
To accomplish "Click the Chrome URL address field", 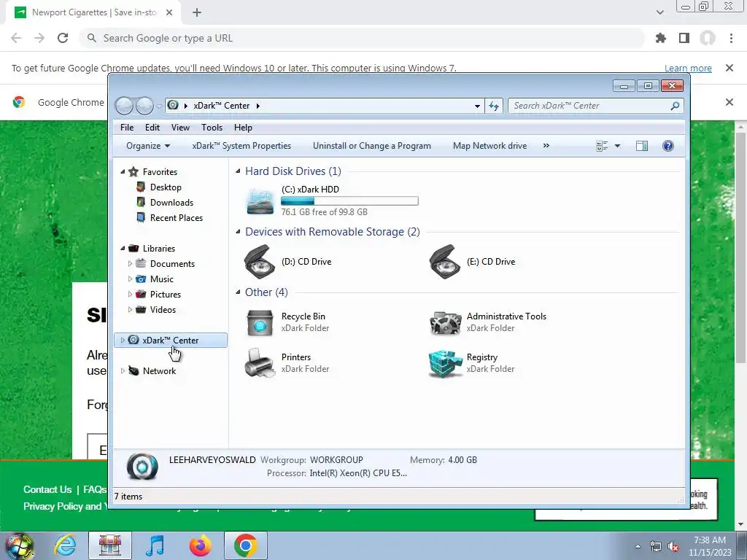I will pos(362,38).
